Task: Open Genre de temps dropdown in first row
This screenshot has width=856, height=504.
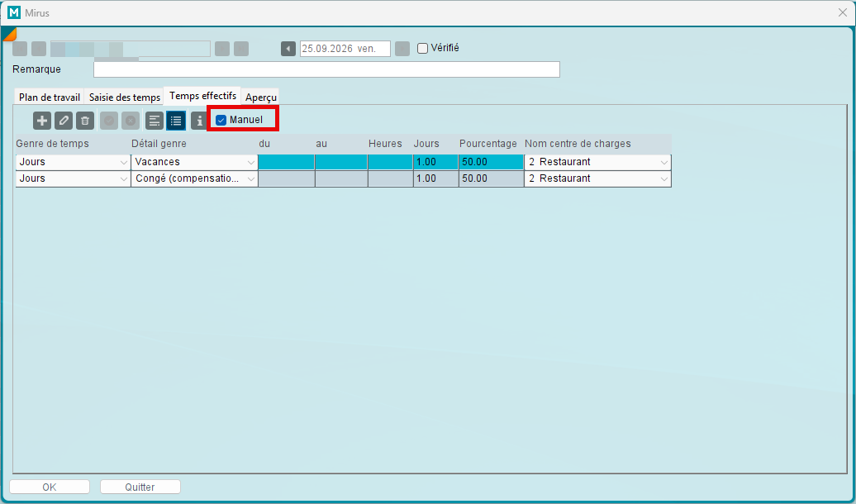Action: click(123, 162)
